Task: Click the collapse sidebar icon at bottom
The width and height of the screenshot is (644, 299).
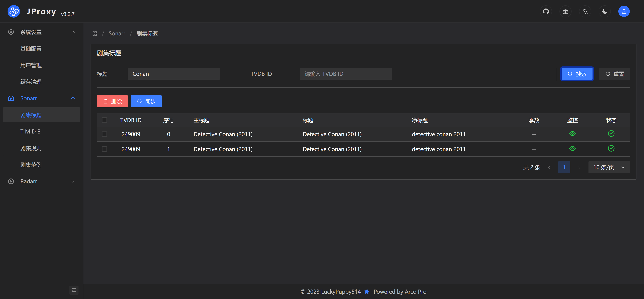Action: point(74,290)
